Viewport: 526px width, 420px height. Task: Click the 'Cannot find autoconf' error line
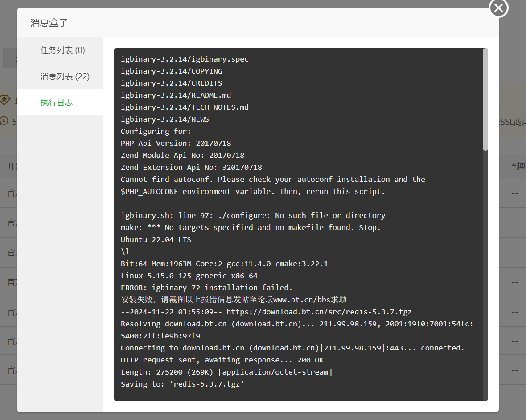click(x=273, y=180)
